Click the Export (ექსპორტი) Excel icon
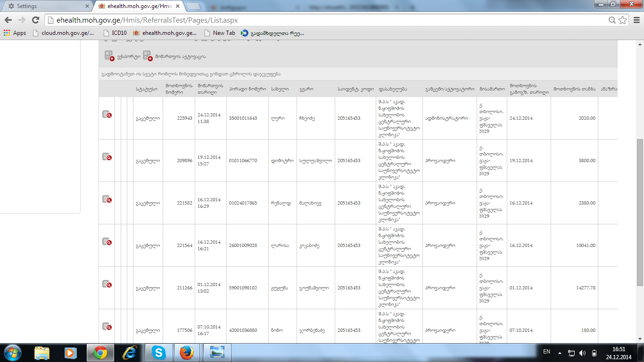Viewport: 644px width, 362px height. [109, 56]
